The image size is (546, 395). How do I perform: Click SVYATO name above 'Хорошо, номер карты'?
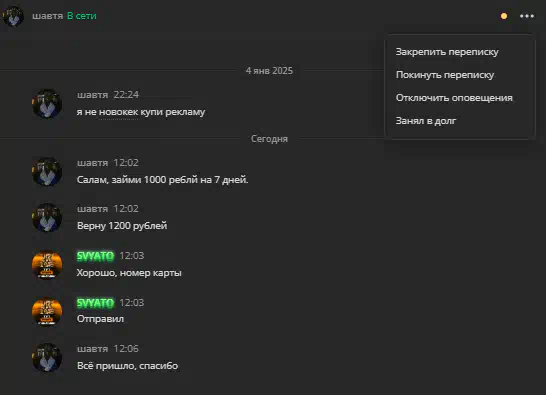[95, 256]
